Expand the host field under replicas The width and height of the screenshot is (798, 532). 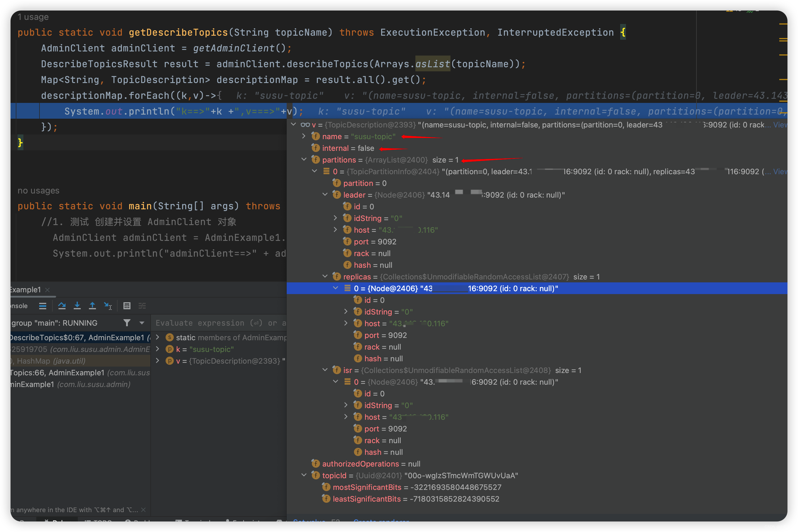(x=346, y=323)
